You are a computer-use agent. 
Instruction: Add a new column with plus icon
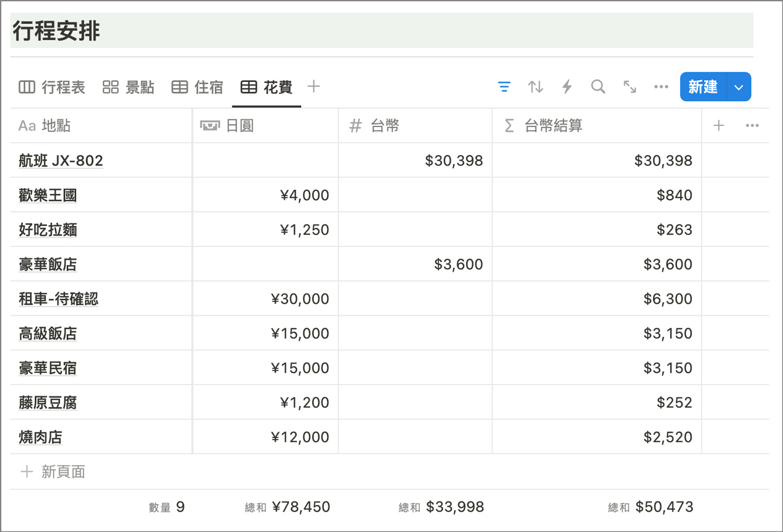tap(719, 125)
